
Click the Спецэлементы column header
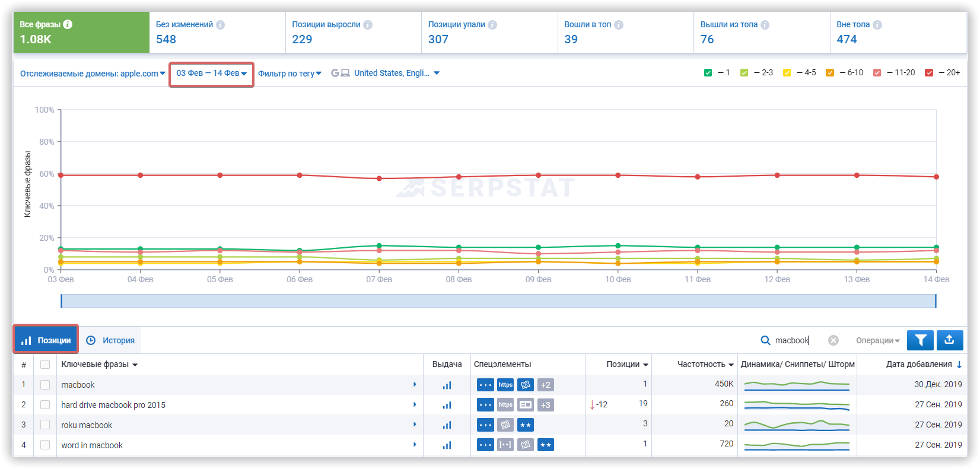[x=502, y=365]
